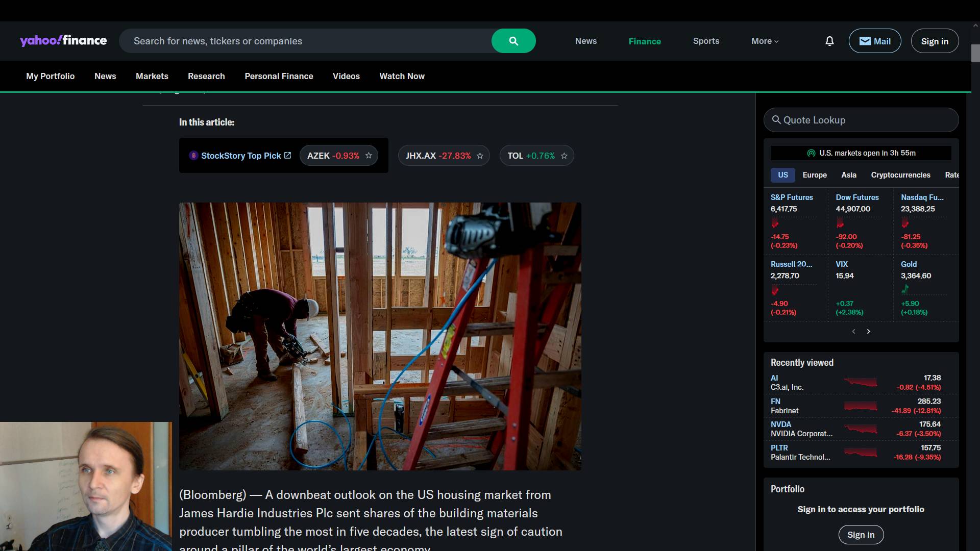Click the green search magnifier button
This screenshot has height=551, width=980.
[x=513, y=41]
